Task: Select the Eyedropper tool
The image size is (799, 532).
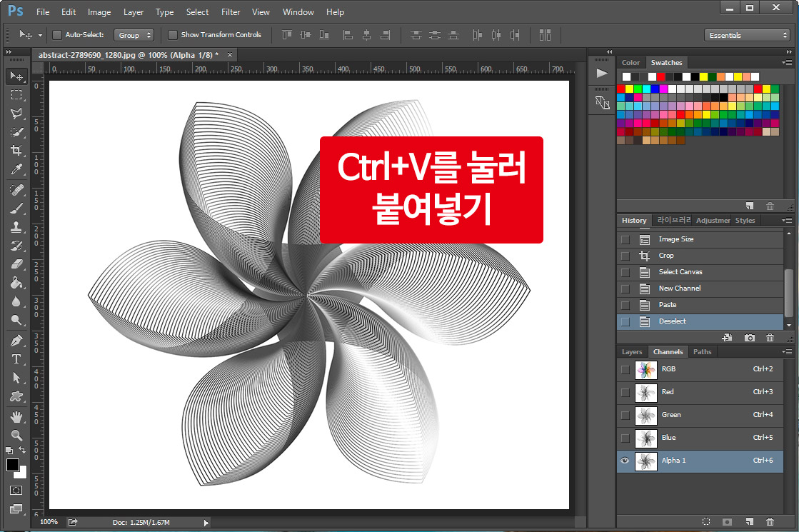Action: point(16,171)
